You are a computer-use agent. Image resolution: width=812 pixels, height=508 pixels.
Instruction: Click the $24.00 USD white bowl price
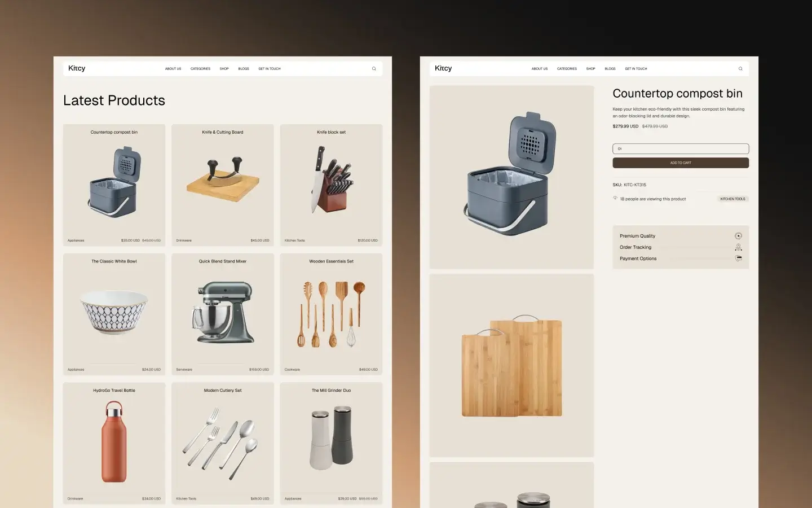click(x=151, y=370)
